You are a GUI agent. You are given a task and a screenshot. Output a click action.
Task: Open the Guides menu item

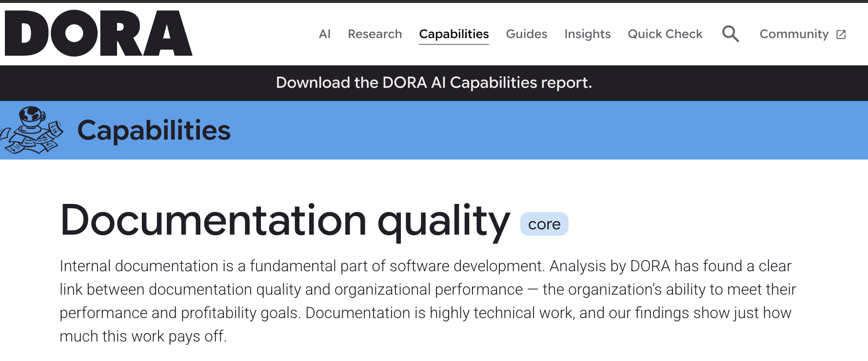point(527,34)
